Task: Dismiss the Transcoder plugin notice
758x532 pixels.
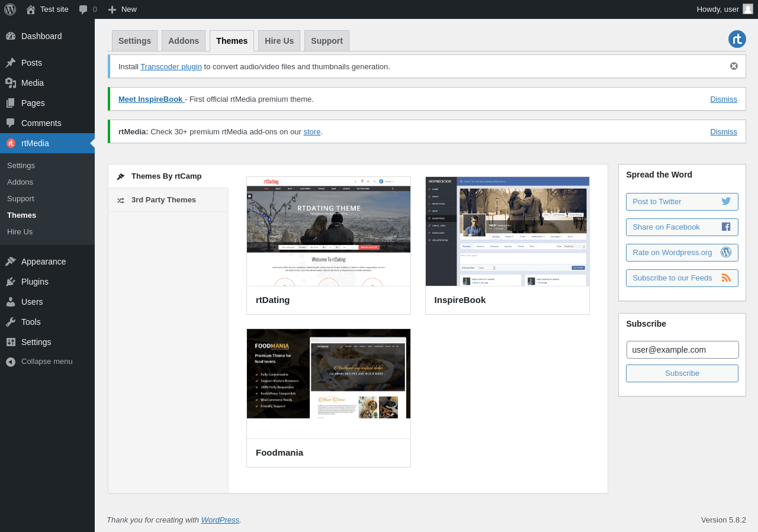Action: (734, 66)
